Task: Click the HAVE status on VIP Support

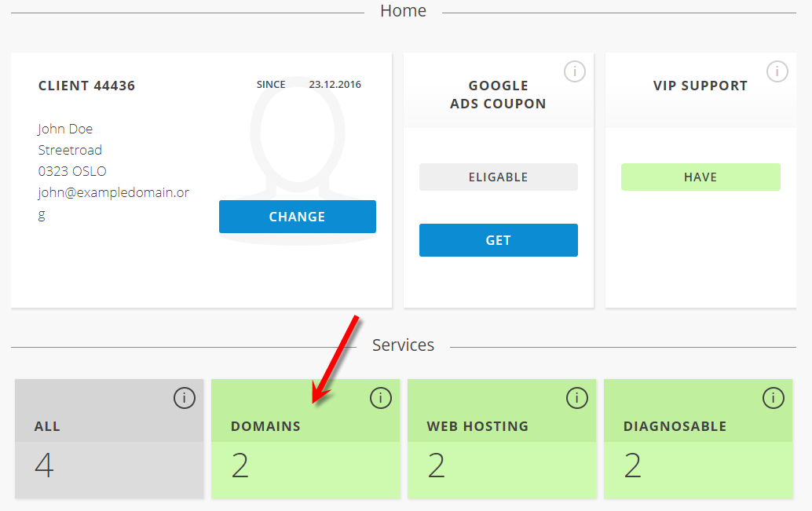Action: pyautogui.click(x=700, y=177)
